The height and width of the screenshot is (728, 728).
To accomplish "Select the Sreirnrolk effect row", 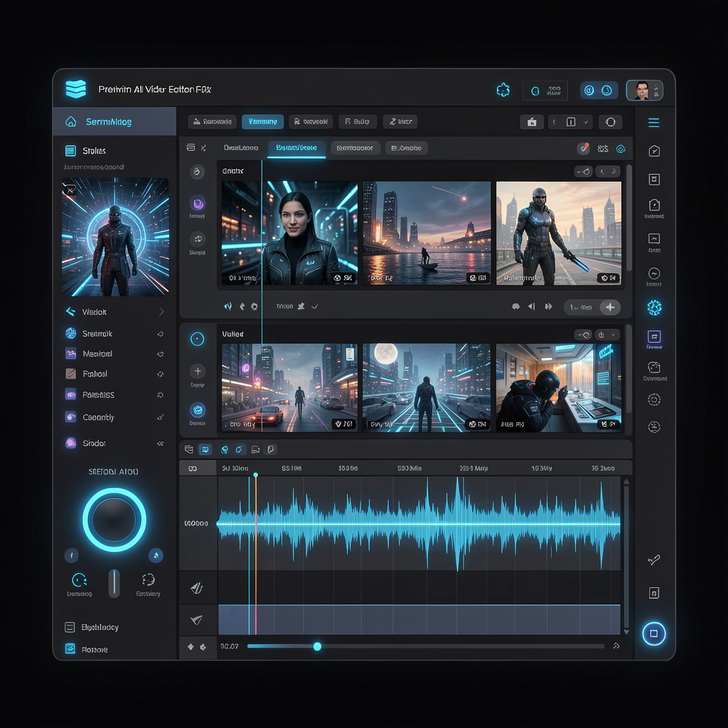I will point(114,333).
